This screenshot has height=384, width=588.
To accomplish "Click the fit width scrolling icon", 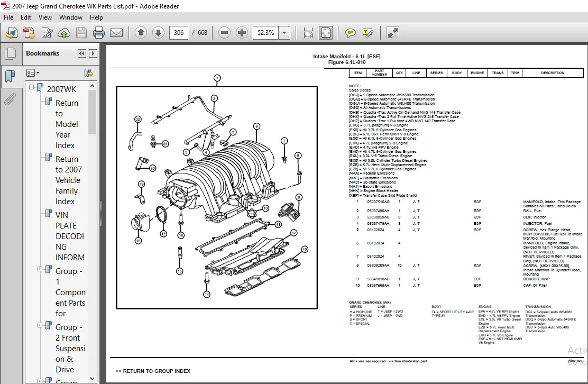I will [x=308, y=33].
